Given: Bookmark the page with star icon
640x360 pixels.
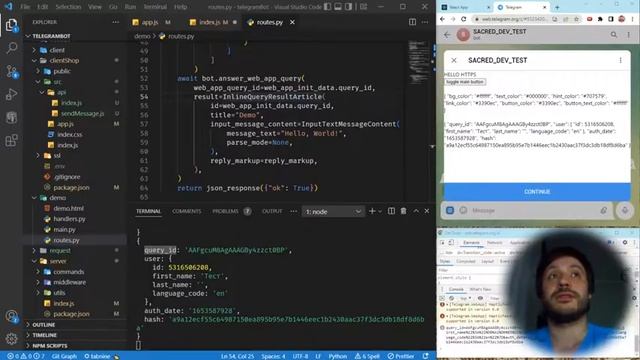Looking at the screenshot, I should click(x=576, y=19).
